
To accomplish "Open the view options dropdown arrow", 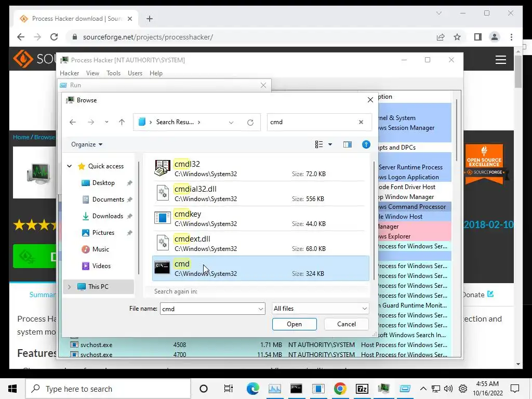I will pyautogui.click(x=330, y=144).
